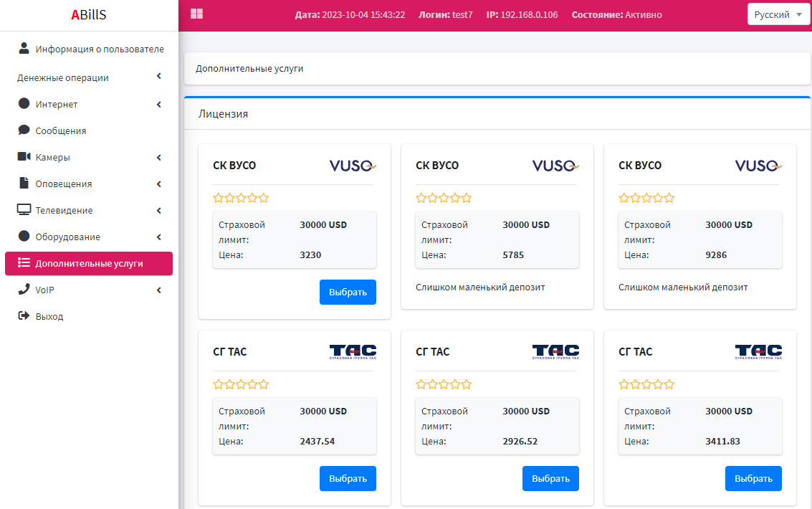Viewport: 812px width, 509px height.
Task: Expand the Телевидение submenu chevron
Action: [x=159, y=210]
